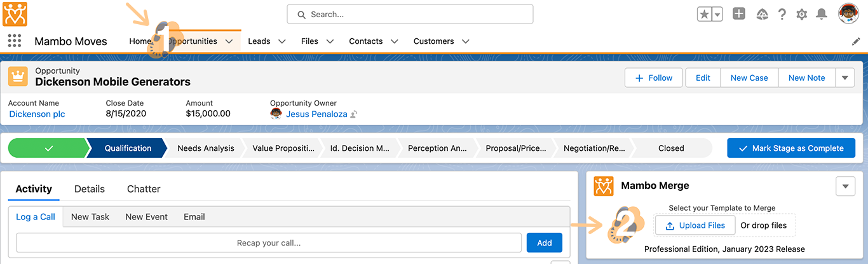Viewport: 868px width, 264px height.
Task: Switch to the Details tab
Action: pos(90,189)
